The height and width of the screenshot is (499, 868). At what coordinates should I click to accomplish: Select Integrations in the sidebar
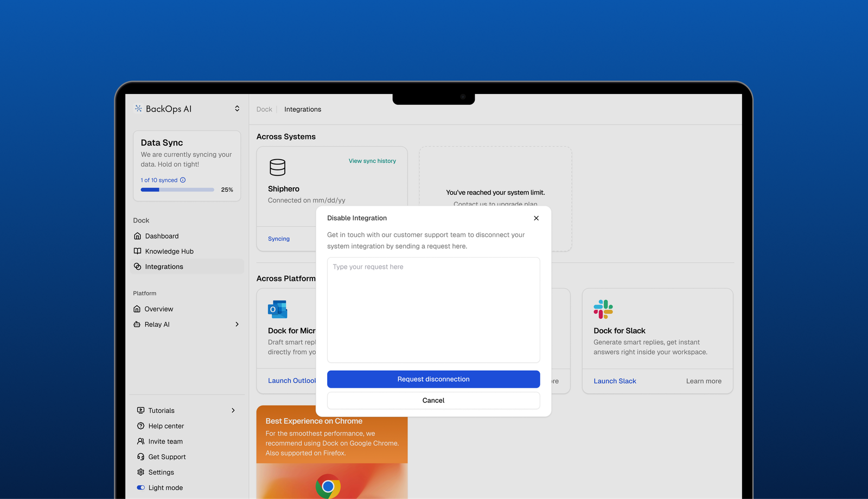point(188,267)
